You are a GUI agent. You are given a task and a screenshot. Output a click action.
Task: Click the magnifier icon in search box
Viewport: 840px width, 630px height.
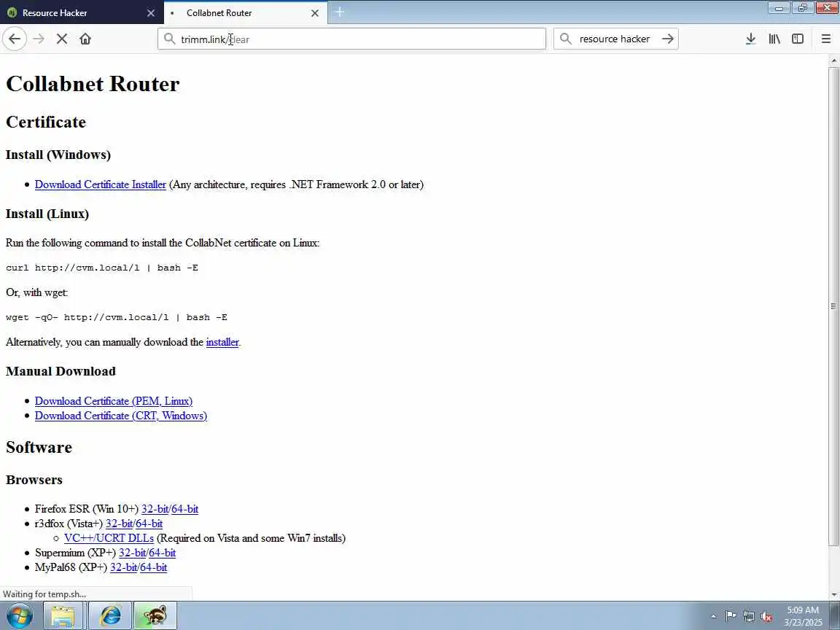(x=565, y=39)
